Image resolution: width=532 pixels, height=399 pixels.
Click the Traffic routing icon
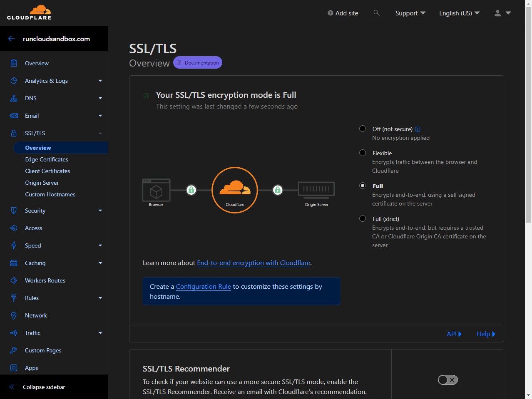tap(14, 333)
